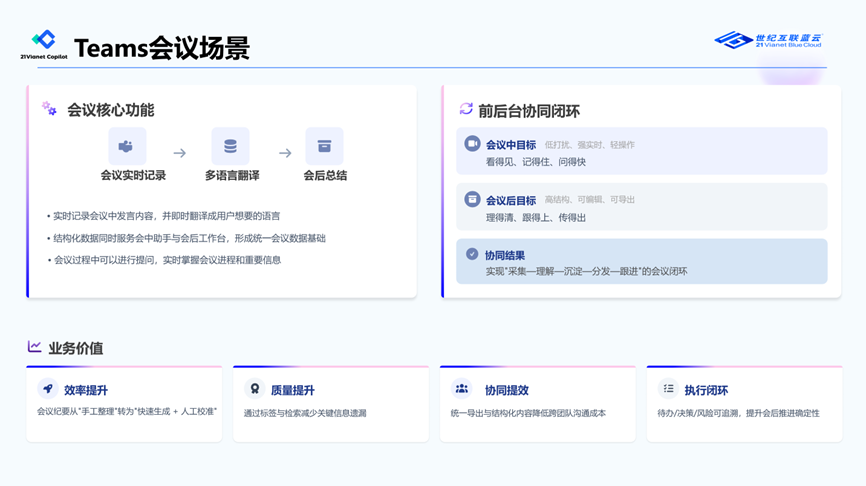Click the video camera icon beside 会议中目标
866x486 pixels.
pos(472,144)
